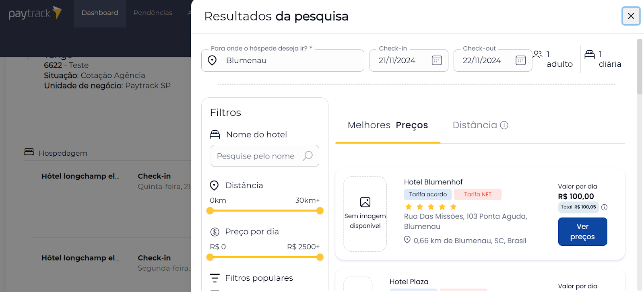Open the Check-in calendar icon

[x=437, y=60]
